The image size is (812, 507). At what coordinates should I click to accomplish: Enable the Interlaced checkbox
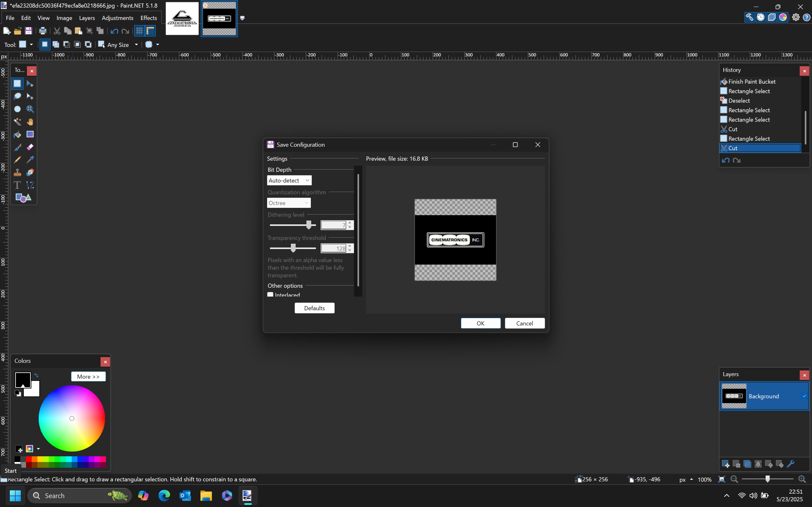[270, 294]
